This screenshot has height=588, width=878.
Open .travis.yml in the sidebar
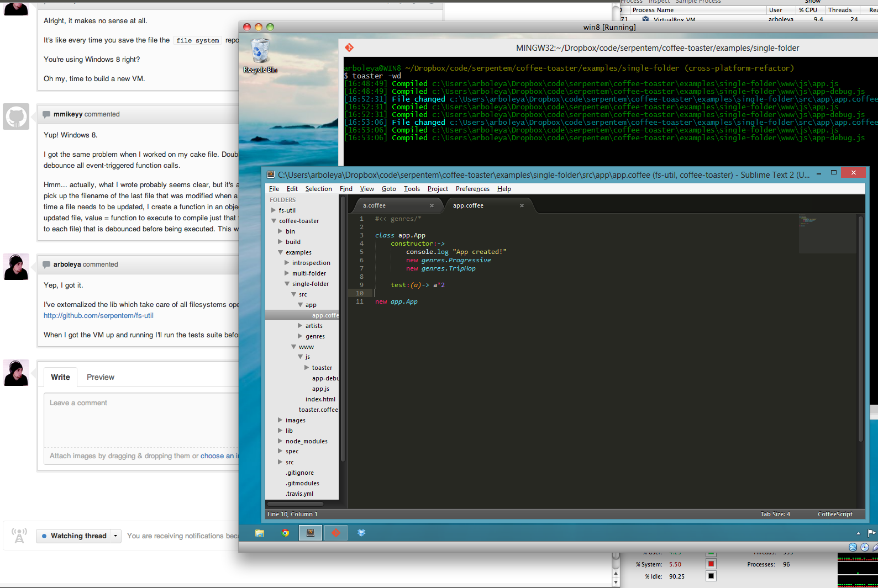(x=299, y=494)
